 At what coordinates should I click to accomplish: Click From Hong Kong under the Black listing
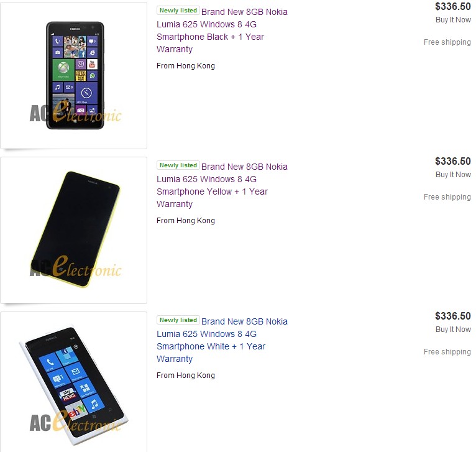[x=186, y=66]
